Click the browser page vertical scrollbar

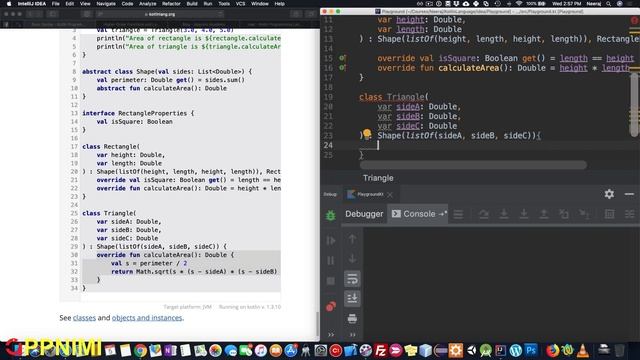(x=318, y=324)
